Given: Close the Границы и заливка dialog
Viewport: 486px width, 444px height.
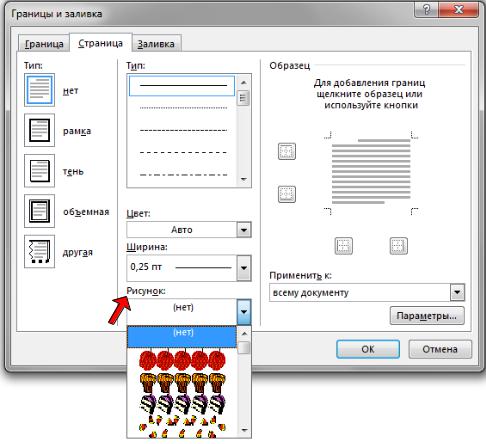Looking at the screenshot, I should pos(459,10).
